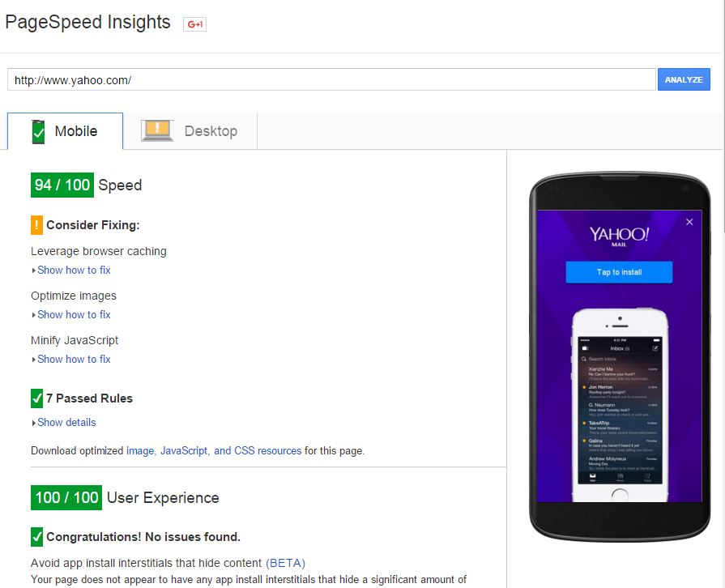Click the 94 / 100 speed score badge
The width and height of the screenshot is (725, 588).
pos(62,185)
